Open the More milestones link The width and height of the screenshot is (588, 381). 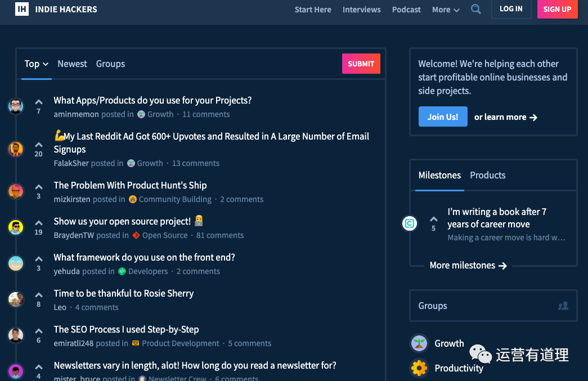(x=468, y=266)
